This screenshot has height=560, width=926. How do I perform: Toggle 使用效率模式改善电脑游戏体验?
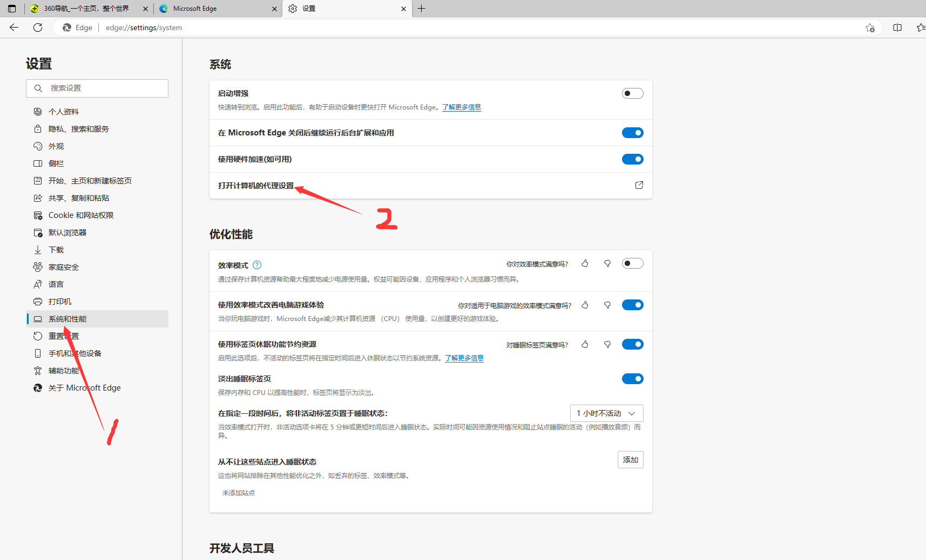point(633,305)
